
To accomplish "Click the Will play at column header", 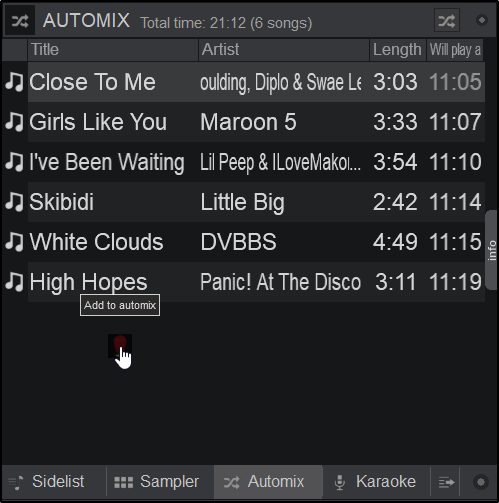I will (455, 50).
